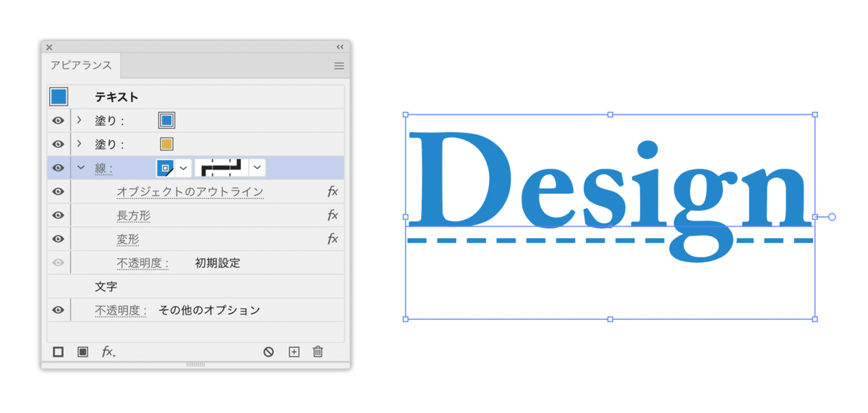The image size is (868, 413).
Task: Click the dashed underline on canvas
Action: [610, 240]
